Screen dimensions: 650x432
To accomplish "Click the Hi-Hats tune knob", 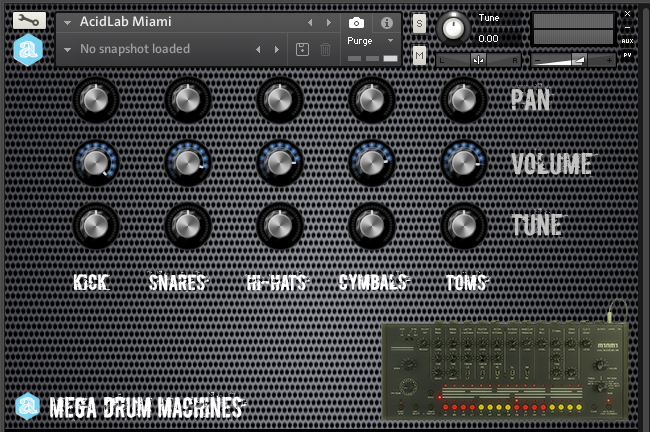I will [280, 226].
